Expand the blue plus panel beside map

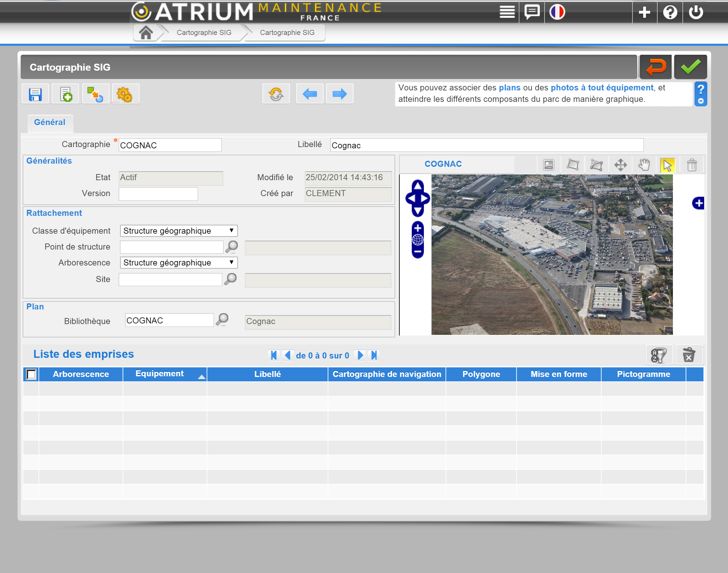(x=698, y=203)
